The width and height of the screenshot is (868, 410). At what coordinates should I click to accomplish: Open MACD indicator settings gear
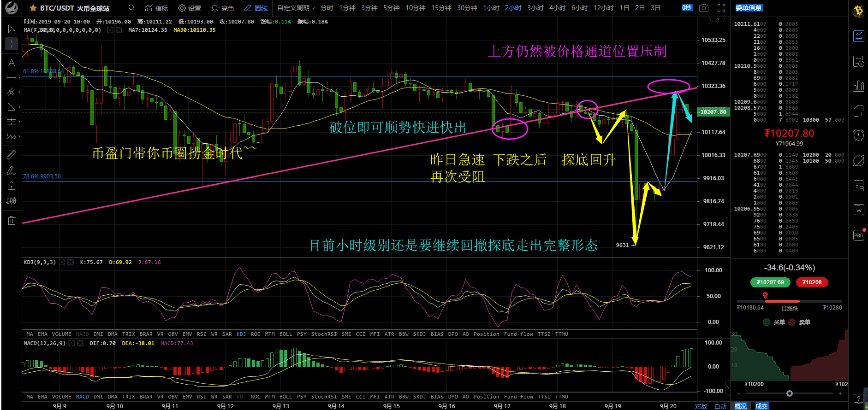tap(72, 343)
